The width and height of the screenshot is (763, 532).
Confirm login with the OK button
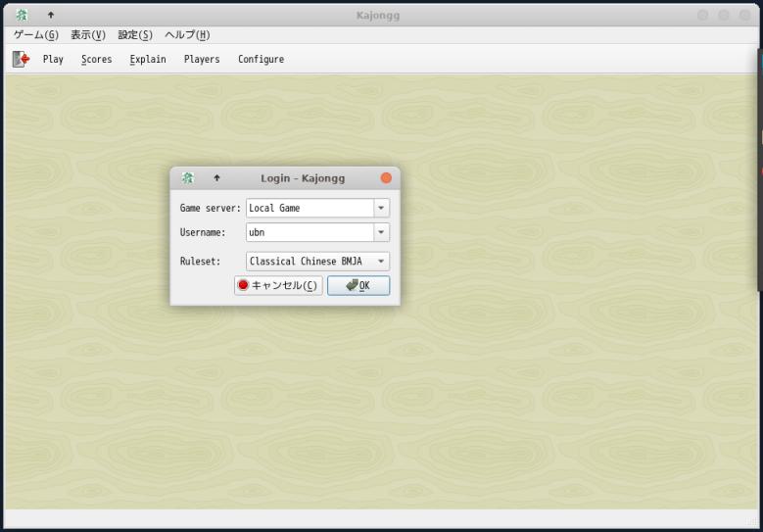358,286
